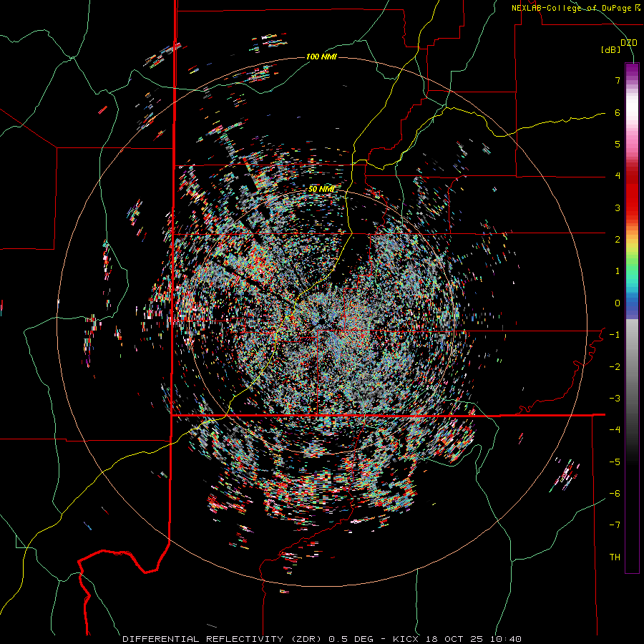Click the color scale value 6
Image resolution: width=644 pixels, height=644 pixels.
618,112
